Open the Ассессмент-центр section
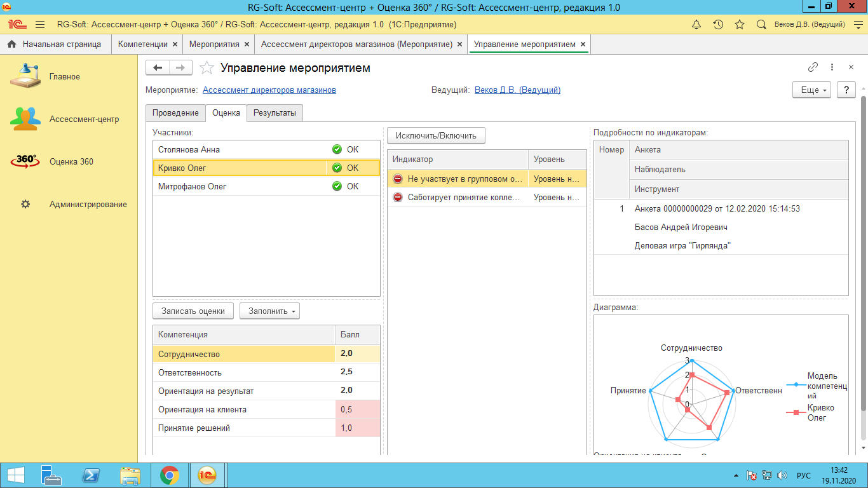This screenshot has height=488, width=868. (x=84, y=119)
